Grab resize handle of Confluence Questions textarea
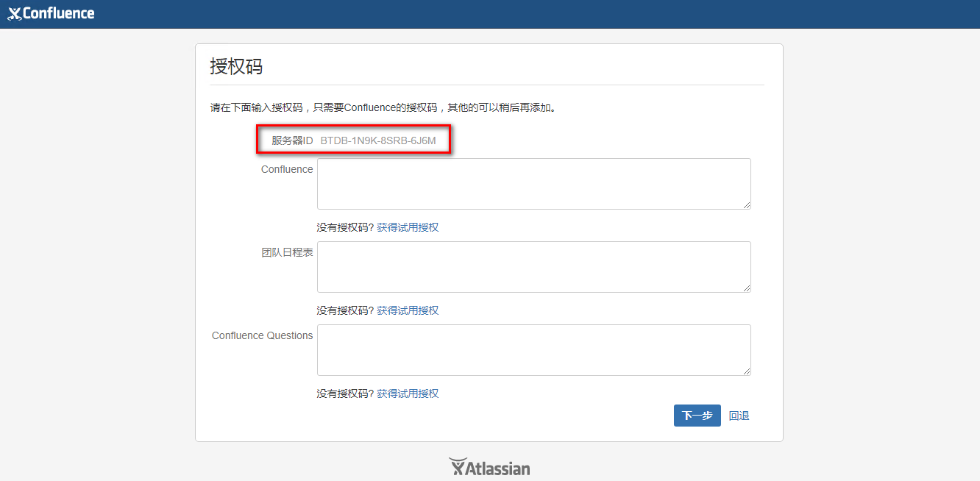The width and height of the screenshot is (980, 481). tap(747, 371)
